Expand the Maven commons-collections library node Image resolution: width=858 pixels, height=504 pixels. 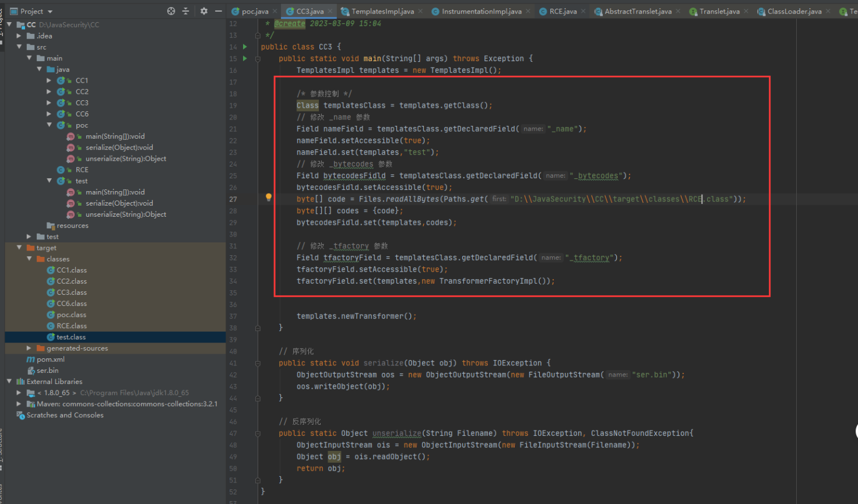(19, 404)
